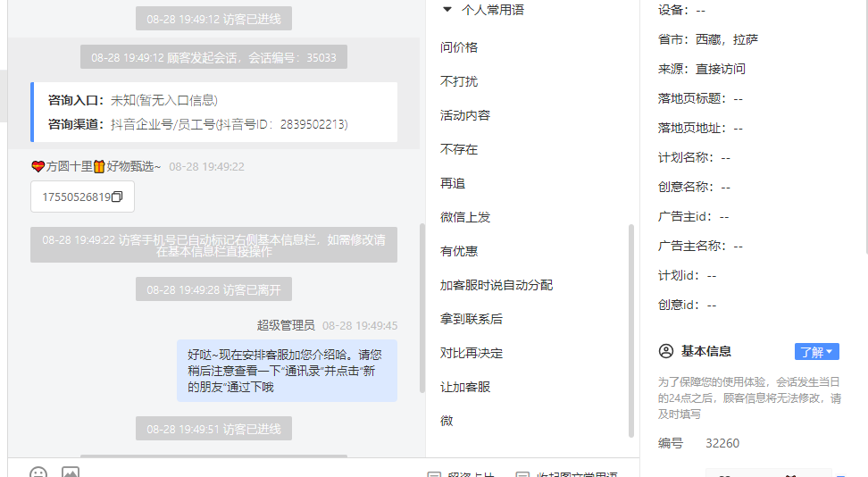Viewport: 868px width, 477px height.
Task: Click the 好哒~现在安排客服 reply message bubble
Action: [287, 371]
